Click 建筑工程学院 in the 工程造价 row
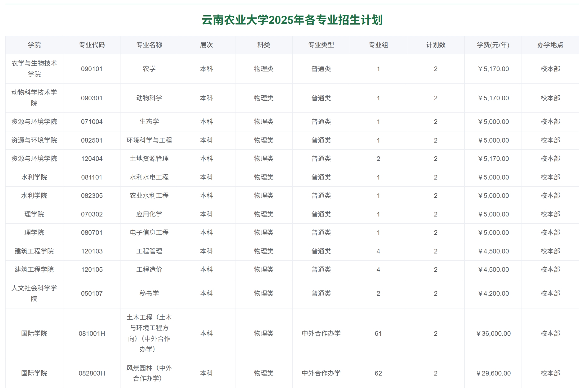Screen dimensions: 579x392 tap(34, 270)
